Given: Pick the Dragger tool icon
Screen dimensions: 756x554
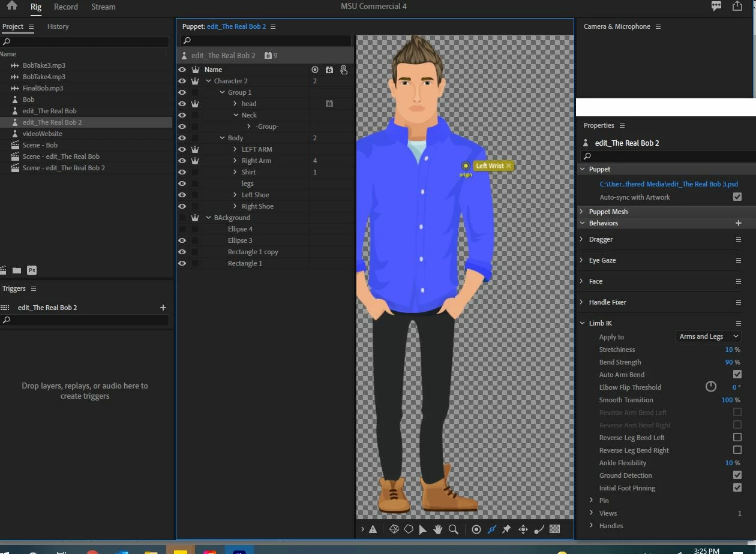Looking at the screenshot, I should 523,529.
